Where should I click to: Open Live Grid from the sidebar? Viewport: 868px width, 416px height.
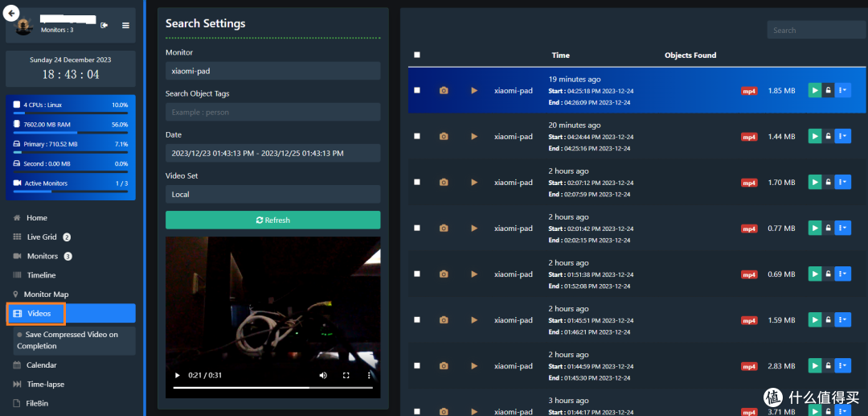(x=43, y=237)
